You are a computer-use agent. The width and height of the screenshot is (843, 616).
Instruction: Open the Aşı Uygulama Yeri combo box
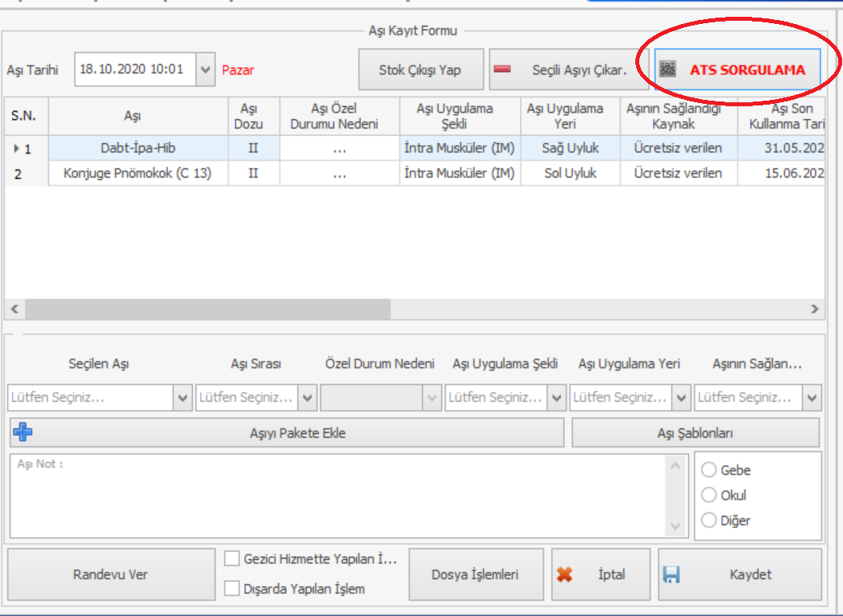click(x=681, y=397)
